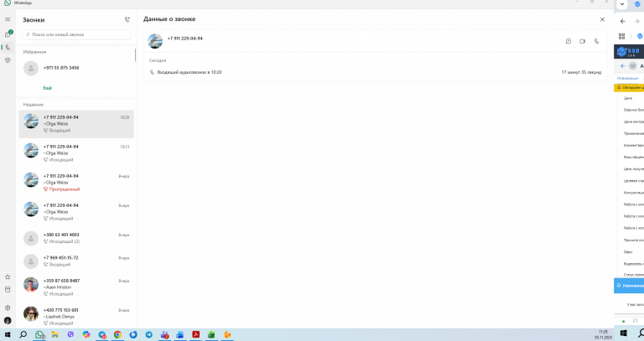Expand the chevron dropdown in the browser window

(622, 4)
